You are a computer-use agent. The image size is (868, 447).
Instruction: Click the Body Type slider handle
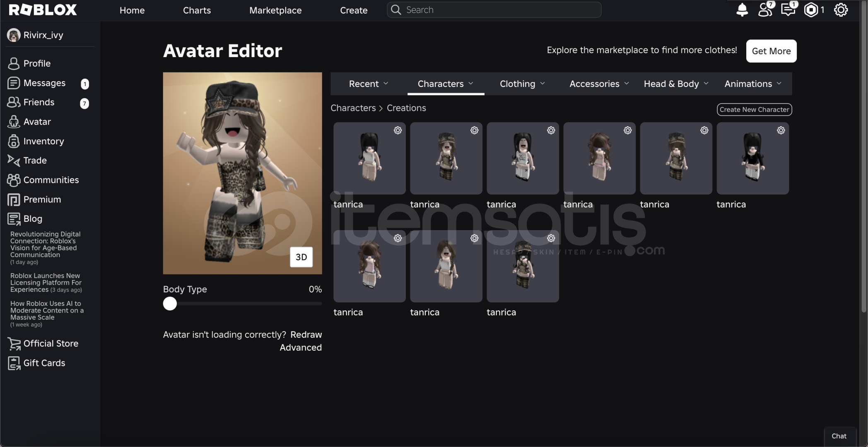click(x=170, y=304)
